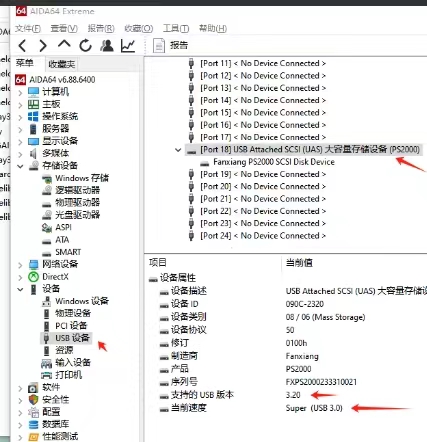Image resolution: width=427 pixels, height=442 pixels.
Task: Collapse the Port 18 device node
Action: pos(178,150)
